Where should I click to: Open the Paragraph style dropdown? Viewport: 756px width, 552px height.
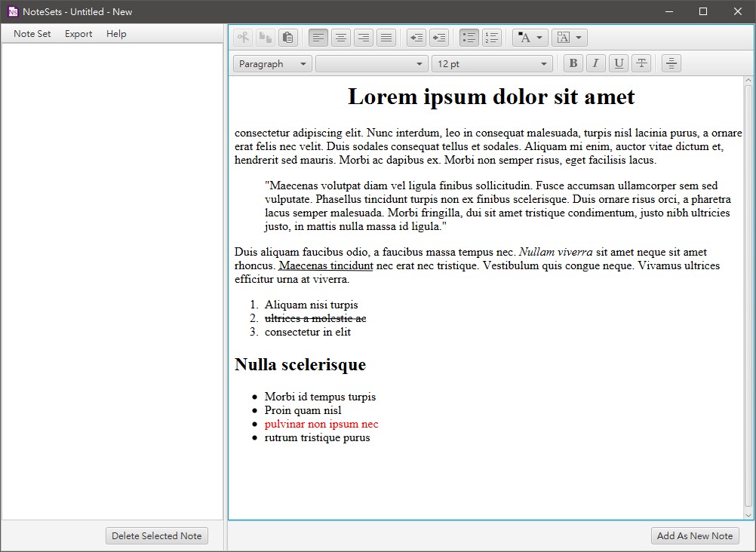[x=272, y=64]
